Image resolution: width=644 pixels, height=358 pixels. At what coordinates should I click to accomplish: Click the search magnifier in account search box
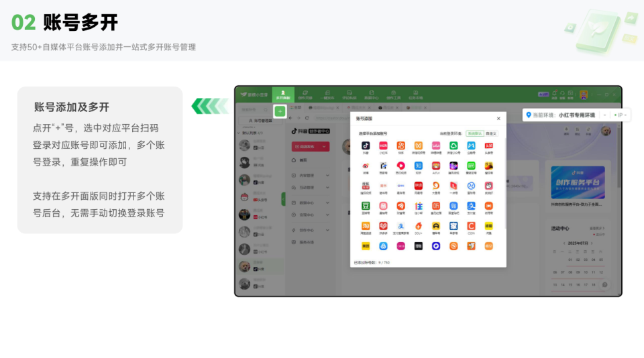pyautogui.click(x=266, y=110)
